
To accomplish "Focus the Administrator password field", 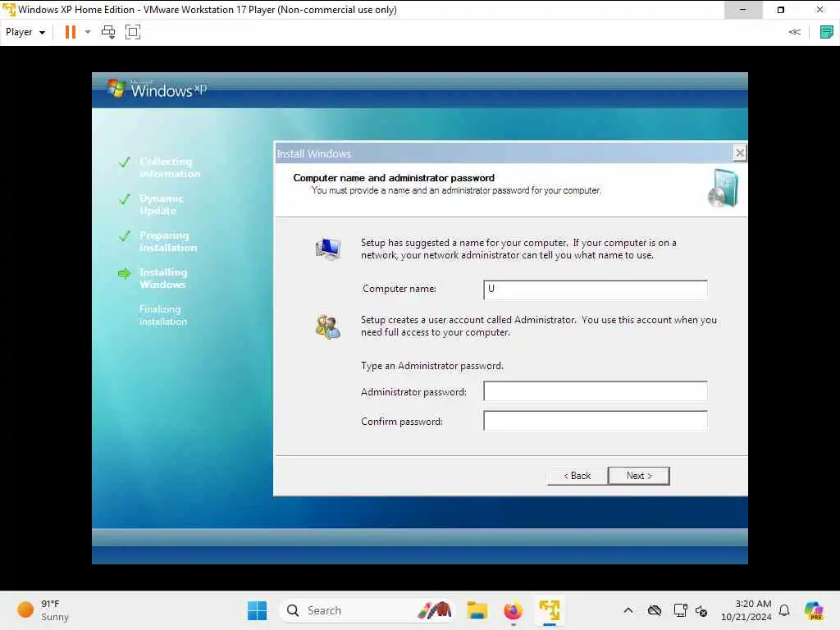I will click(x=596, y=391).
